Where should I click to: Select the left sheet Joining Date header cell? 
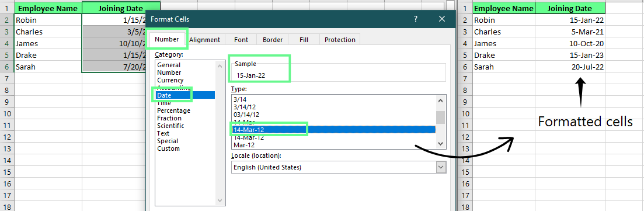(121, 8)
